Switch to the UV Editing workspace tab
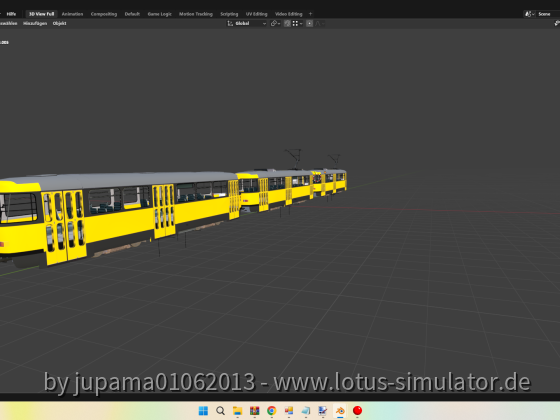Image resolution: width=560 pixels, height=420 pixels. 256,14
